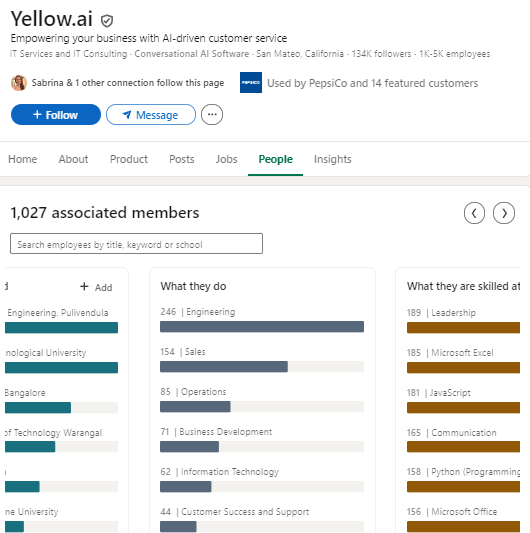This screenshot has height=533, width=530.
Task: Open the more options ellipsis button
Action: coord(212,115)
